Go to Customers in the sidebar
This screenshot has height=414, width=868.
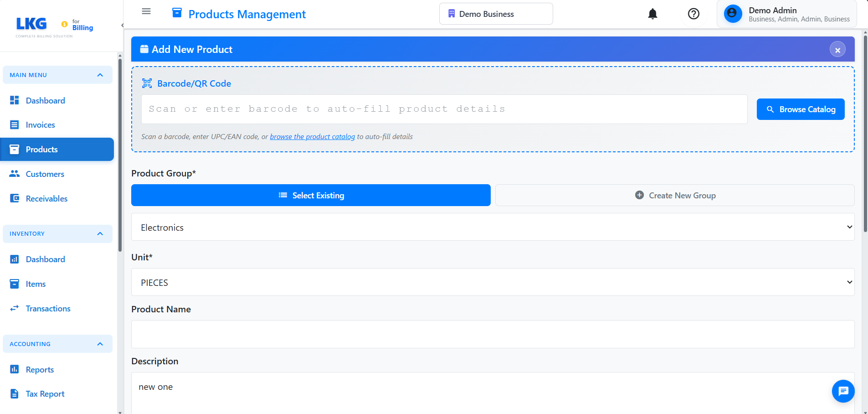click(45, 174)
